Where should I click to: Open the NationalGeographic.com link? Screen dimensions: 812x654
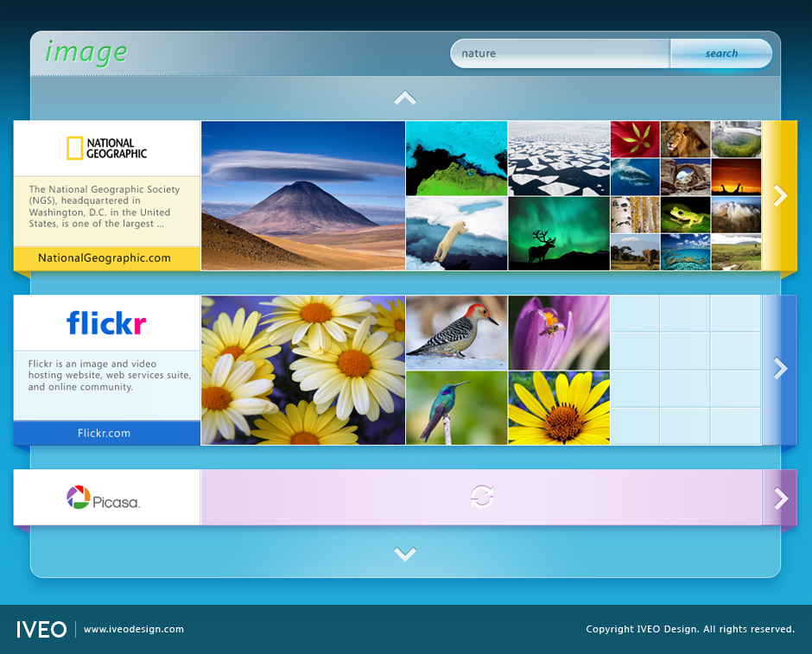tap(105, 257)
